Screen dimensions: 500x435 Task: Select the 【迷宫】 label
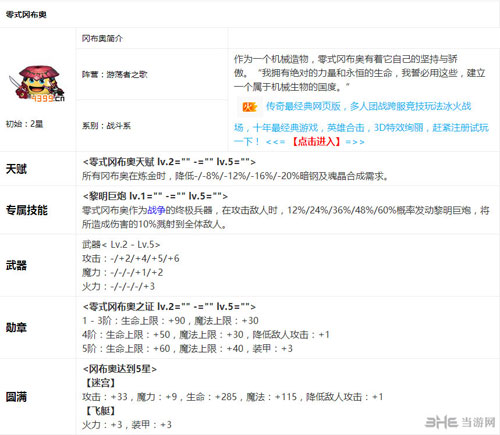pos(101,383)
